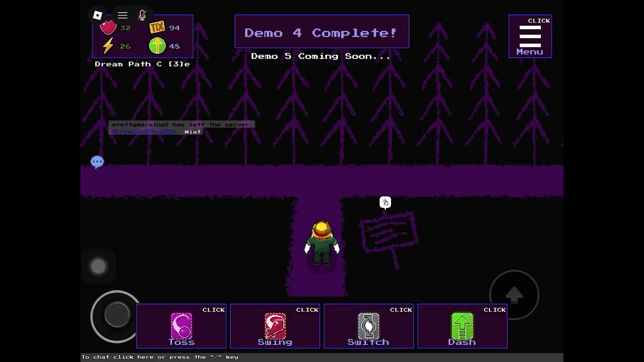Click the Swing ability button

275,326
